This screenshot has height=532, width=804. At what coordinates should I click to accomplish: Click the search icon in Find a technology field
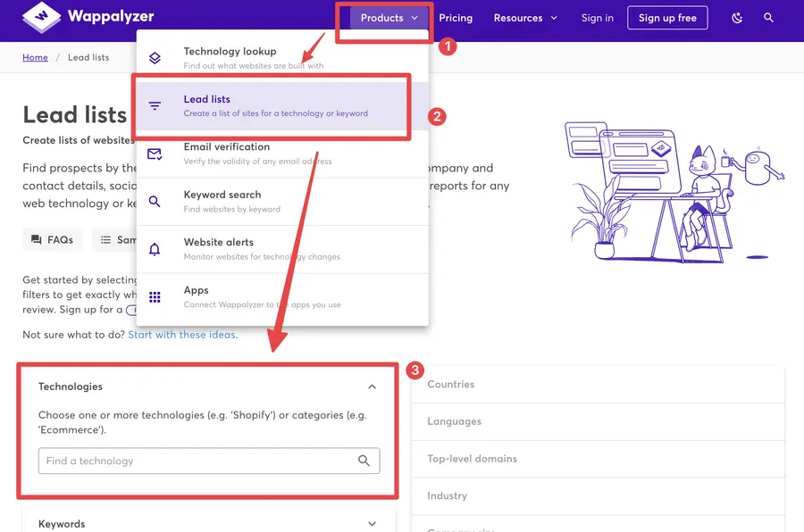click(364, 461)
